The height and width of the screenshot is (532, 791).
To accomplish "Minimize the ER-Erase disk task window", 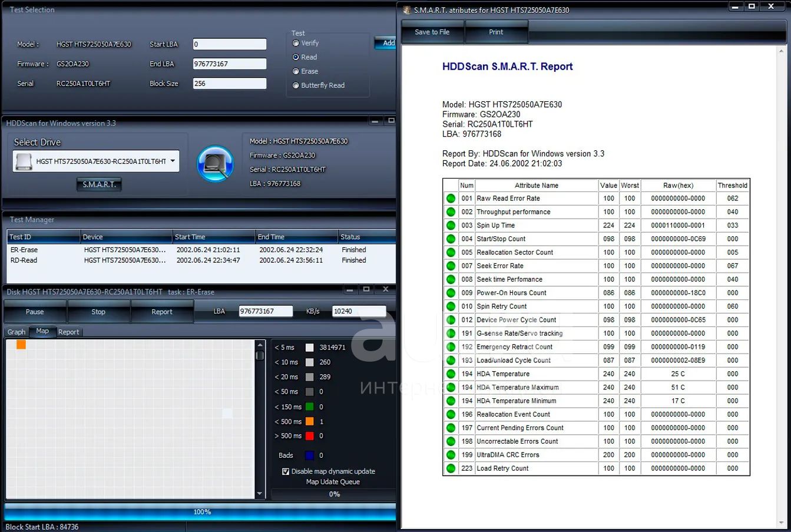I will 350,289.
